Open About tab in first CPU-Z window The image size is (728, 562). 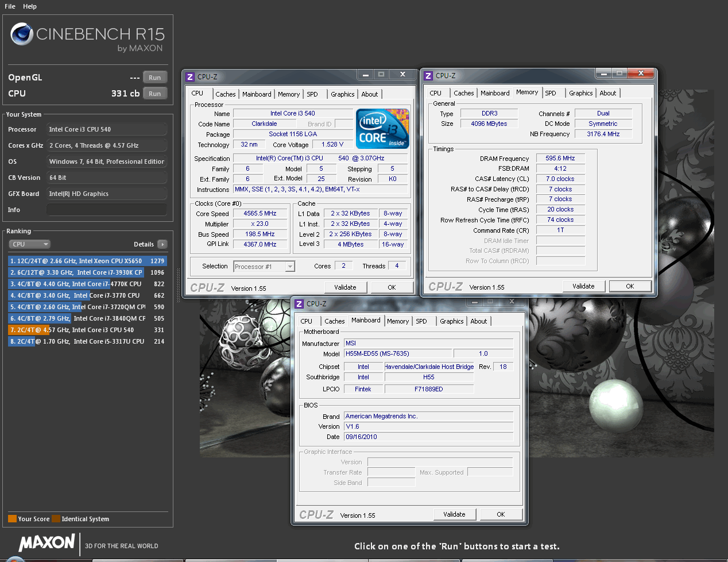[x=370, y=94]
